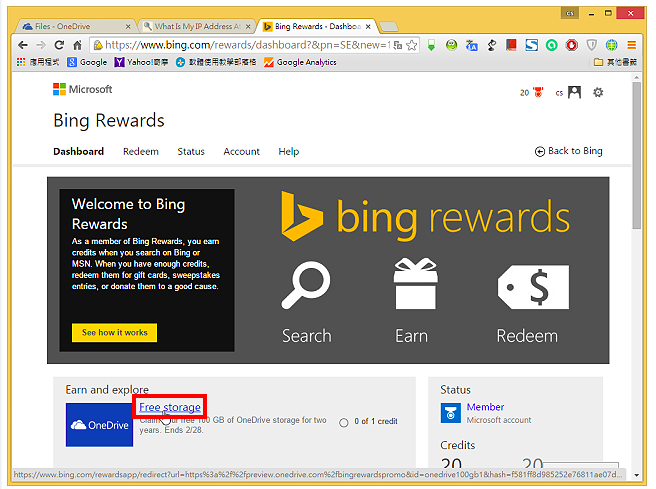Click the orange Bing b logo
Viewport: 656px width, 489px height.
[302, 216]
